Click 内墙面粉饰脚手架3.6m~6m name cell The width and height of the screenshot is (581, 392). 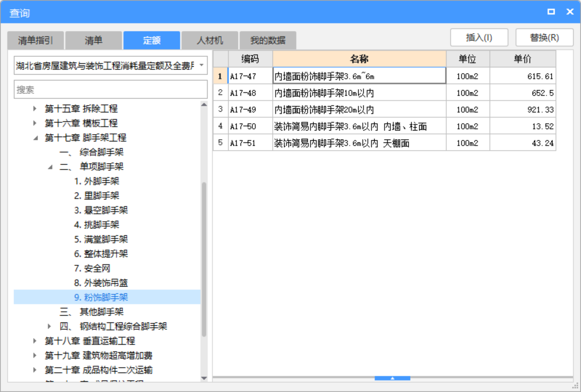tap(359, 76)
